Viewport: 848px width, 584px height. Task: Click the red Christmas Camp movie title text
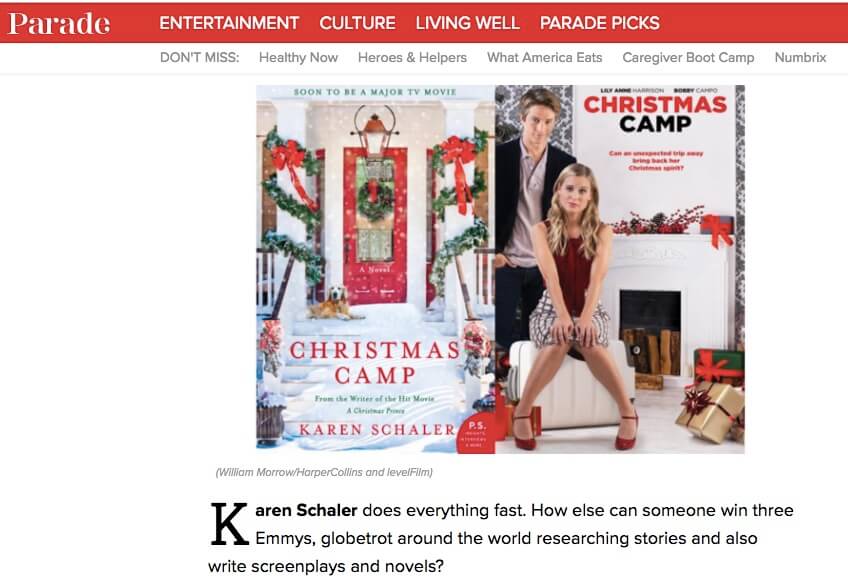click(655, 105)
